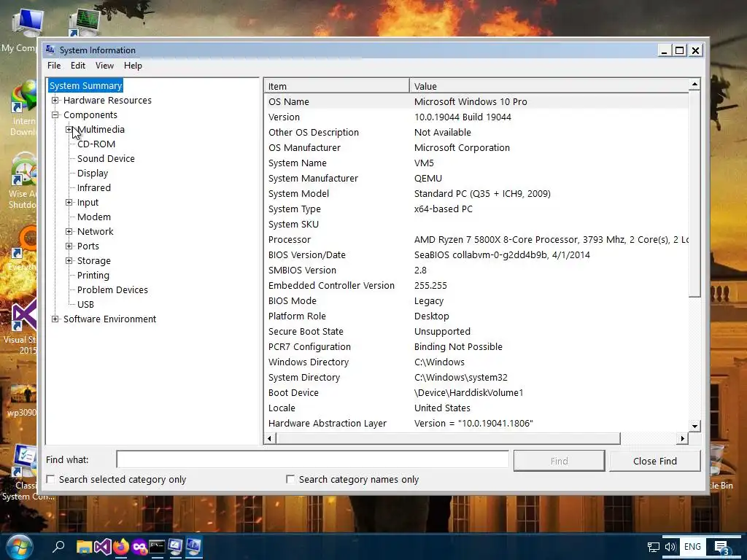Expand the Input node
This screenshot has height=560, width=747.
(69, 203)
